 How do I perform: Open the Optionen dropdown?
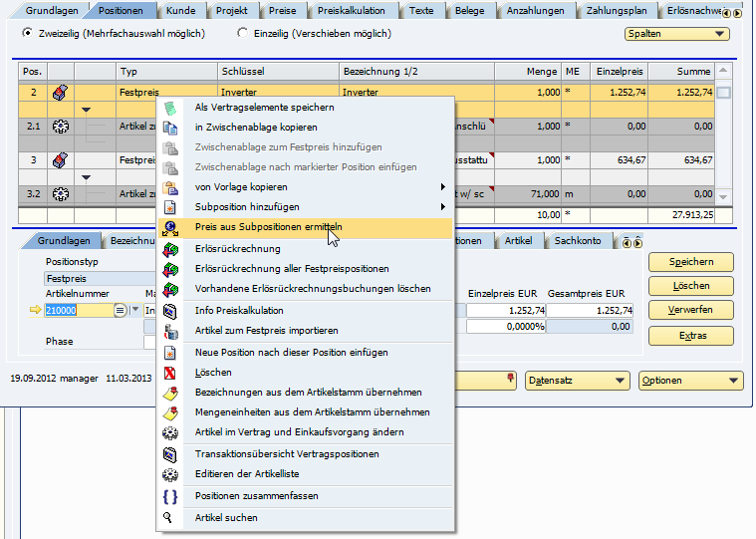coord(690,381)
